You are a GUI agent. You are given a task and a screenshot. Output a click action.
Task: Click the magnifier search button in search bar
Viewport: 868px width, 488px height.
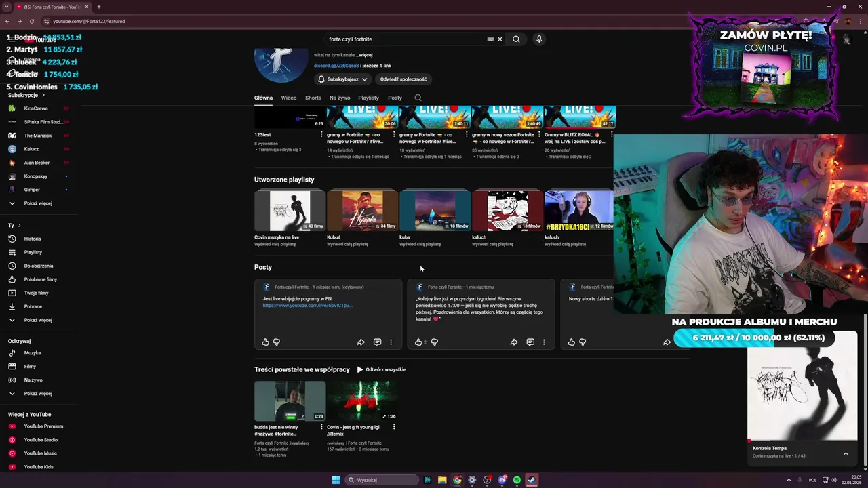(516, 39)
